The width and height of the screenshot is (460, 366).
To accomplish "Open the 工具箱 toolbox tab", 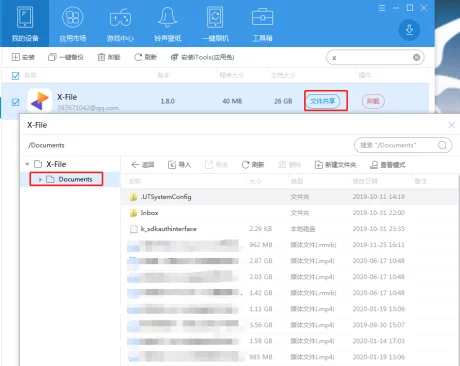I will [x=262, y=23].
